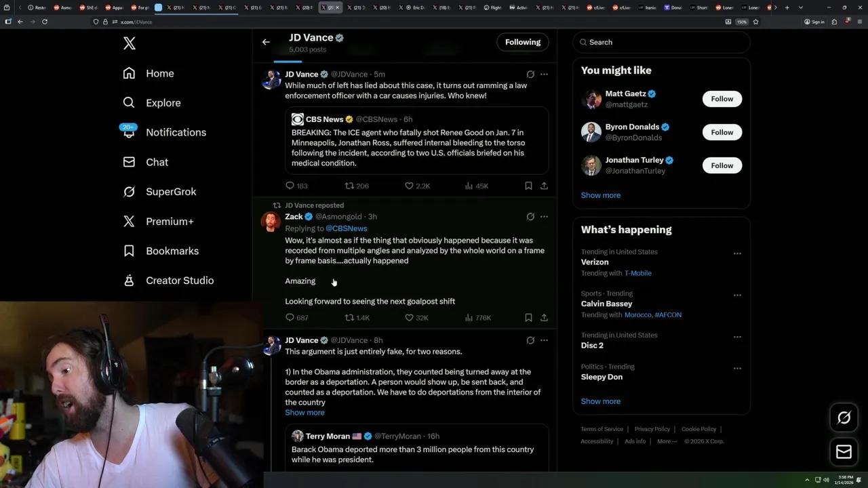Bookmark this page with the star icon
The width and height of the screenshot is (868, 488).
[755, 22]
